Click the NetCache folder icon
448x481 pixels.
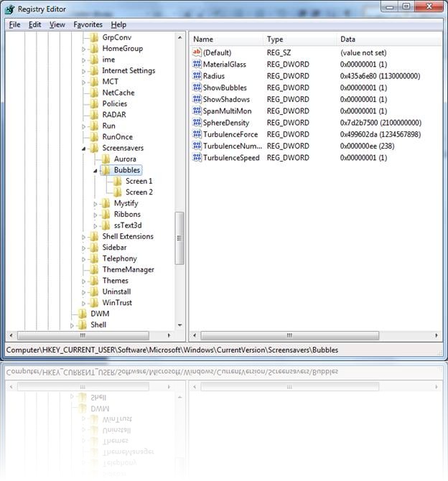tap(94, 93)
